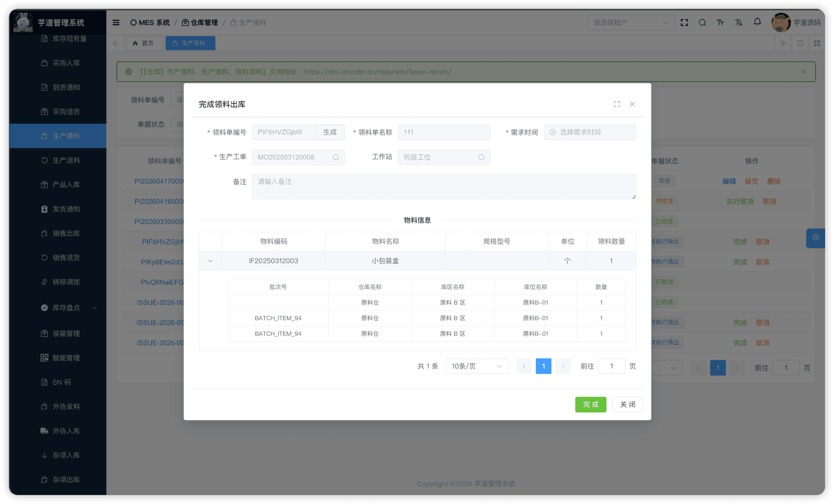Switch to the 首页 tab
The image size is (834, 504).
click(143, 43)
